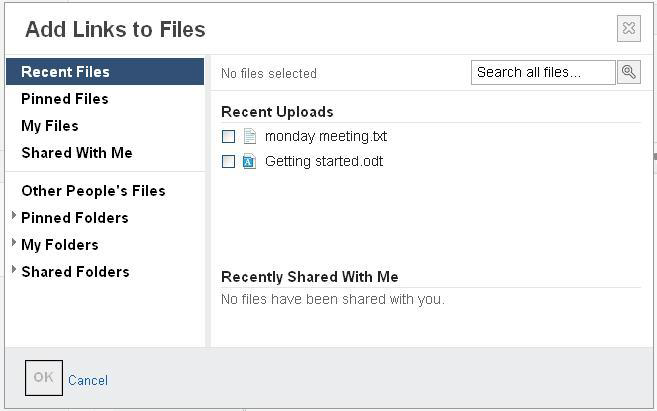Screen dimensions: 657x411
Task: Select the monday meeting.txt file name
Action: coord(326,137)
